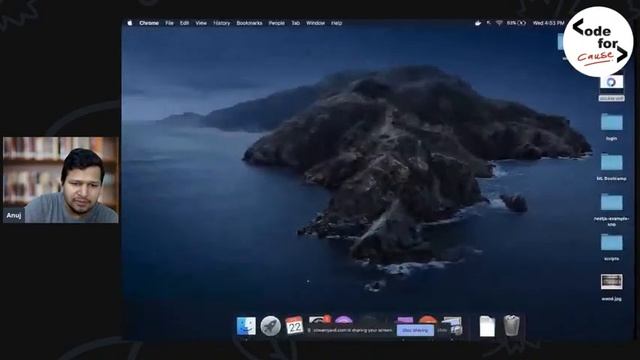Open the Apple menu

[130, 23]
